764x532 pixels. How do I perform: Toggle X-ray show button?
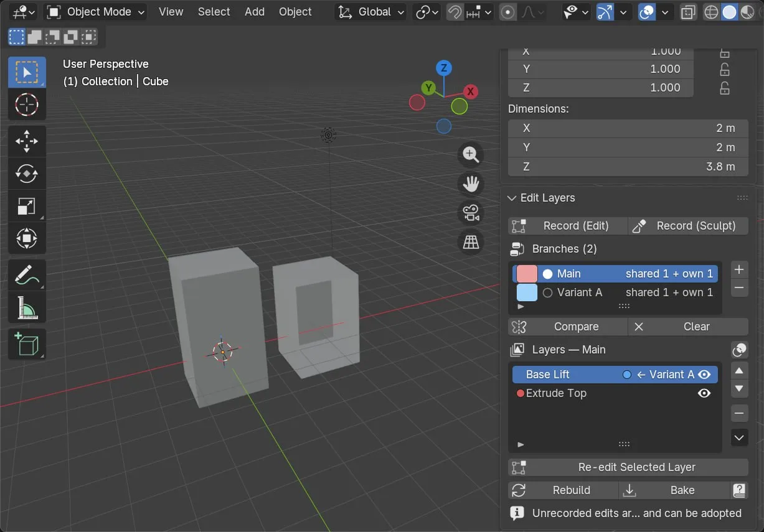point(688,12)
